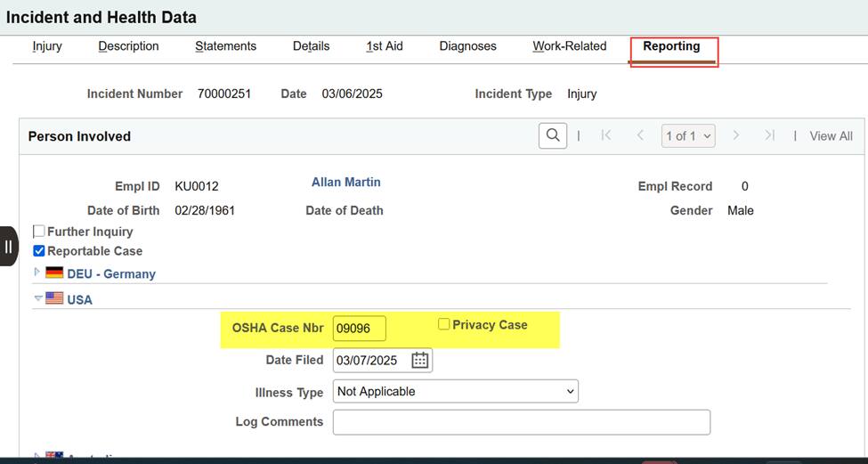Click the next row arrow

pyautogui.click(x=736, y=135)
